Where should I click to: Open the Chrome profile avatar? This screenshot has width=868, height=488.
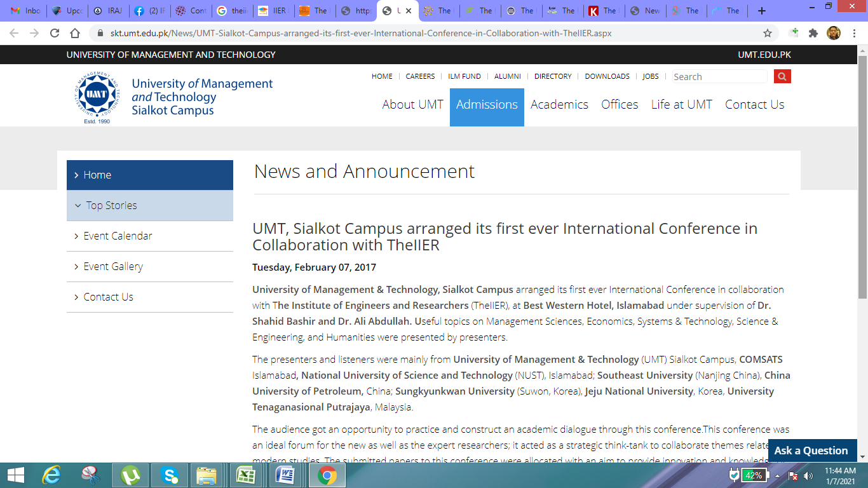click(x=834, y=33)
